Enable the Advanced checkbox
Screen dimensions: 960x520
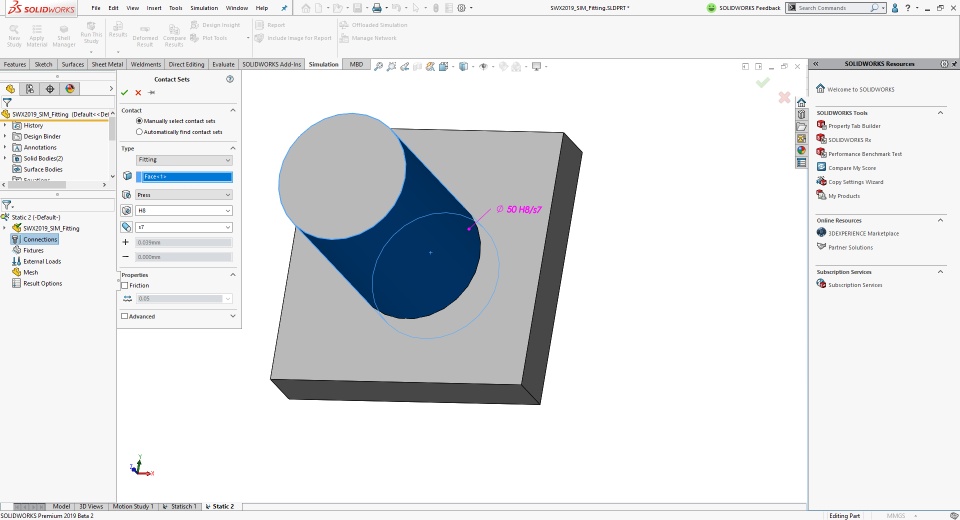coord(125,317)
